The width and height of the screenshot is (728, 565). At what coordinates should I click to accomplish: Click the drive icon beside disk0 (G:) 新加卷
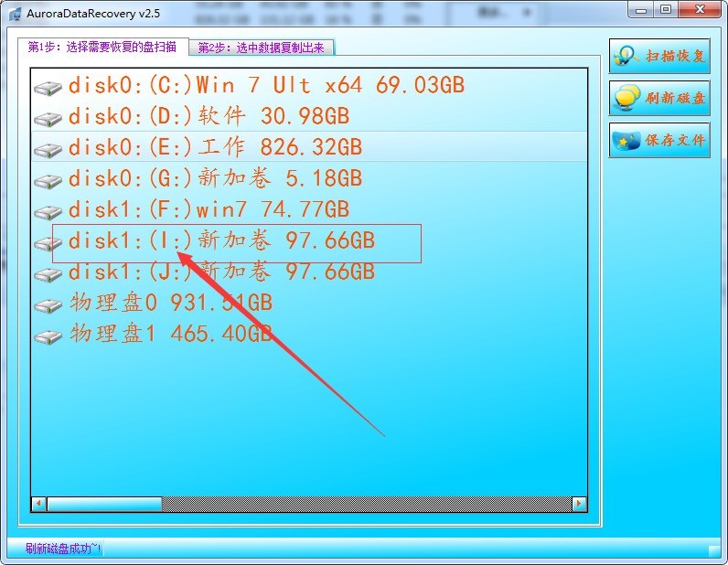click(48, 181)
